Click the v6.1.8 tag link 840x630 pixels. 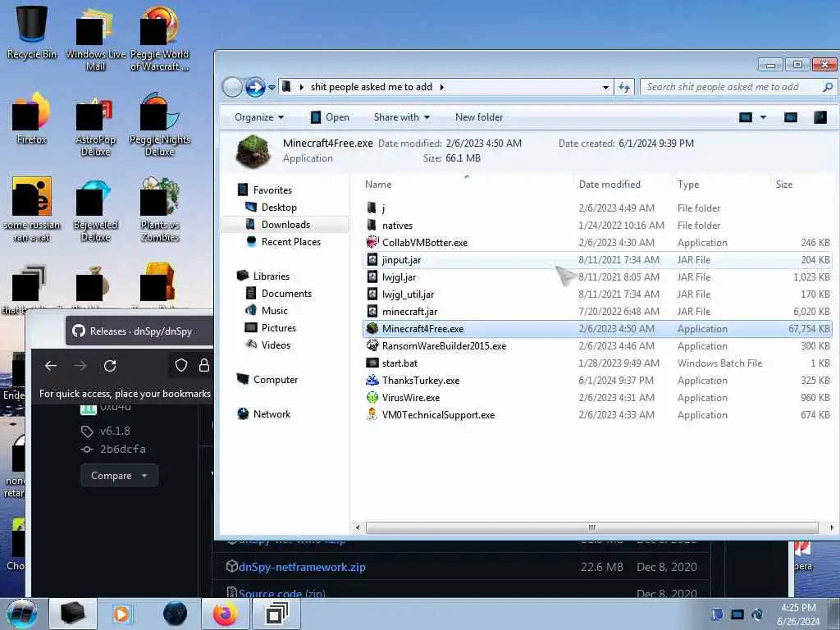click(x=115, y=431)
